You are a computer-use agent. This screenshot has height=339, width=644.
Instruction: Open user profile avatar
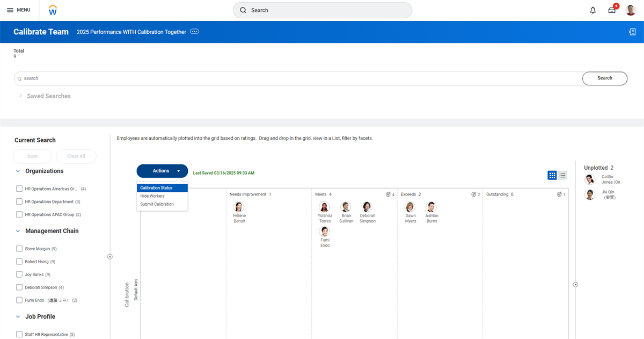tap(631, 10)
